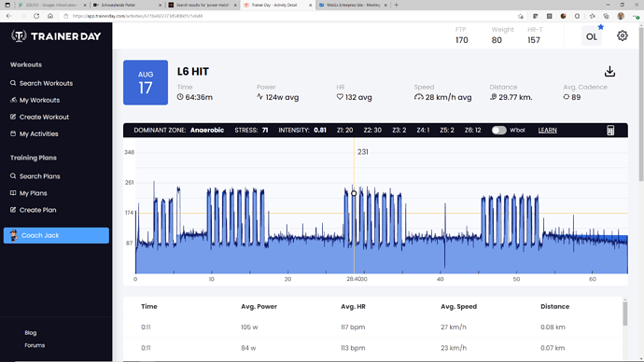Viewport: 644px width, 362px height.
Task: Click the Weight value 80
Action: 497,40
